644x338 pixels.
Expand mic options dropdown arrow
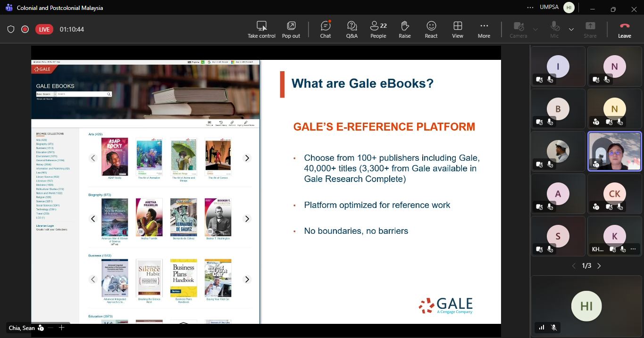pyautogui.click(x=571, y=29)
